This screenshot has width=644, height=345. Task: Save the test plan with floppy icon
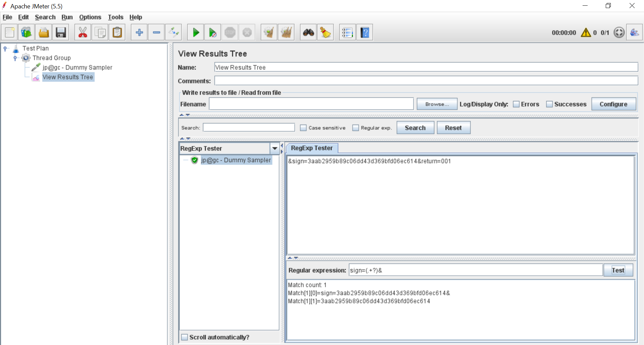coord(61,33)
